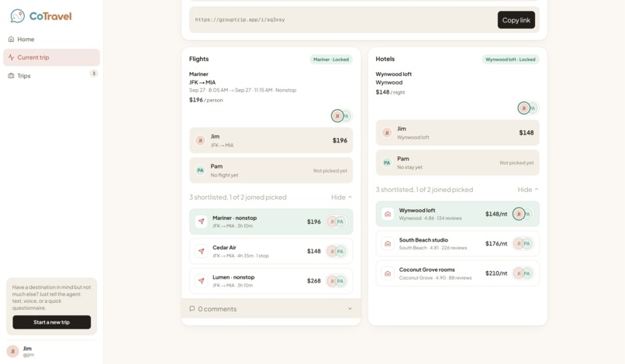Pick the Lumen nonstop flight option
625x364 pixels.
271,281
